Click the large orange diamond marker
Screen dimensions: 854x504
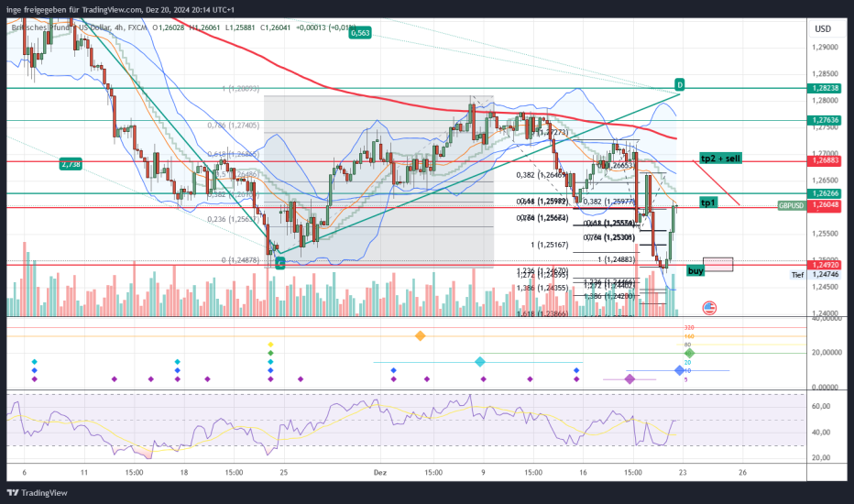[x=421, y=336]
